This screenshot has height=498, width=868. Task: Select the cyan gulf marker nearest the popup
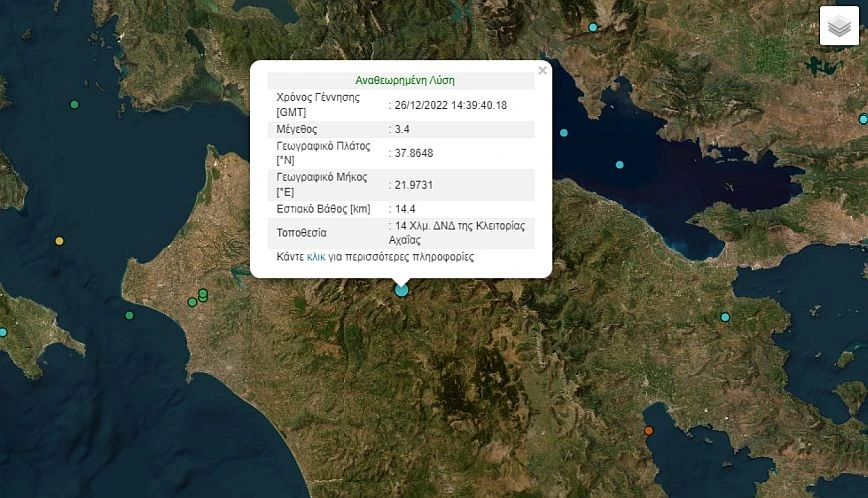point(564,133)
